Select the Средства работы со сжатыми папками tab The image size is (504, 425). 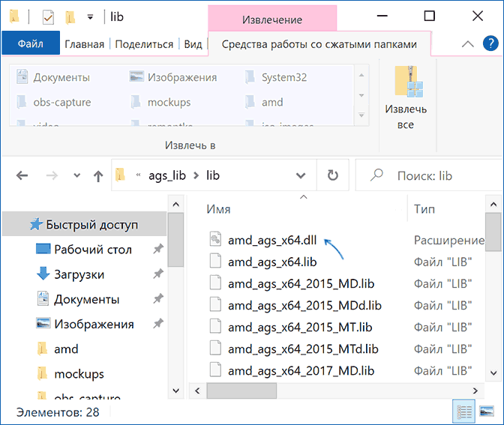(319, 44)
